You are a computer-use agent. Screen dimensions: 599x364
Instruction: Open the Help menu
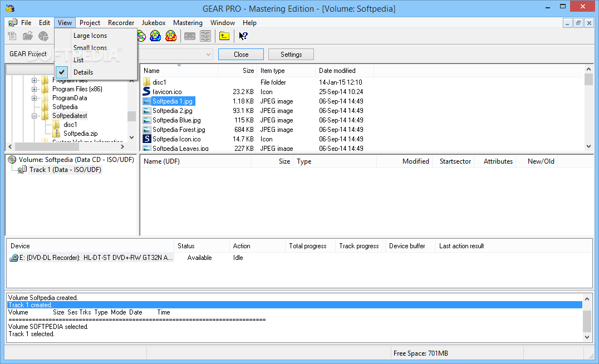pyautogui.click(x=249, y=22)
